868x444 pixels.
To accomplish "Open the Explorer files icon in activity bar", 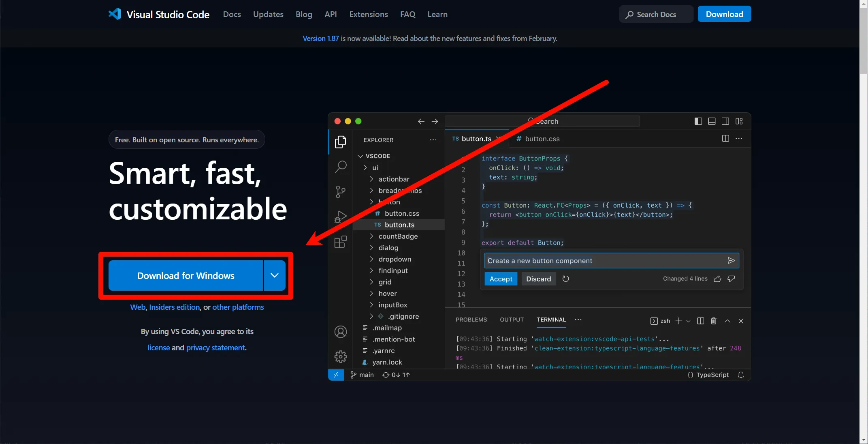I will pyautogui.click(x=341, y=142).
